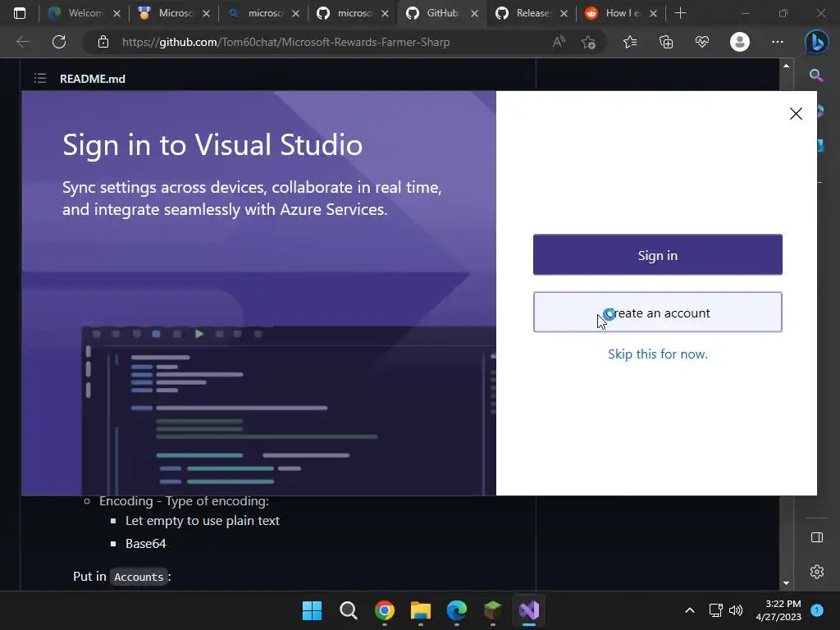840x630 pixels.
Task: View site information lock icon
Action: click(103, 42)
